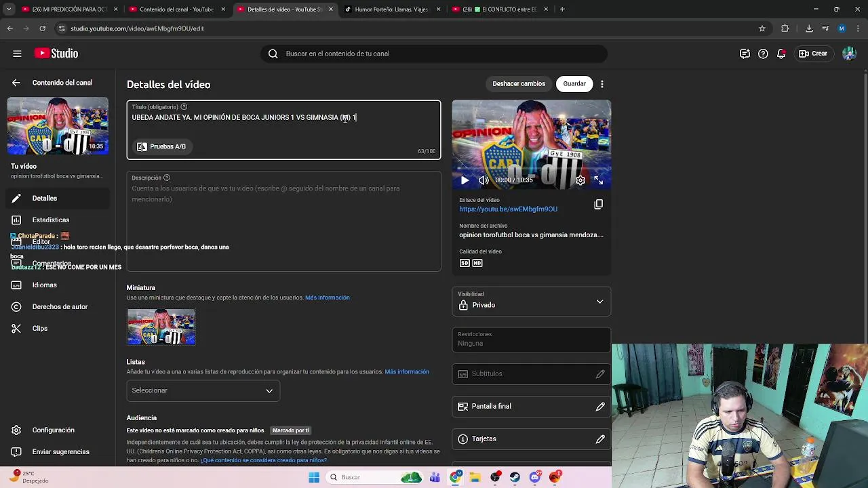Image resolution: width=868 pixels, height=488 pixels.
Task: Open Steam from the taskbar
Action: click(515, 477)
